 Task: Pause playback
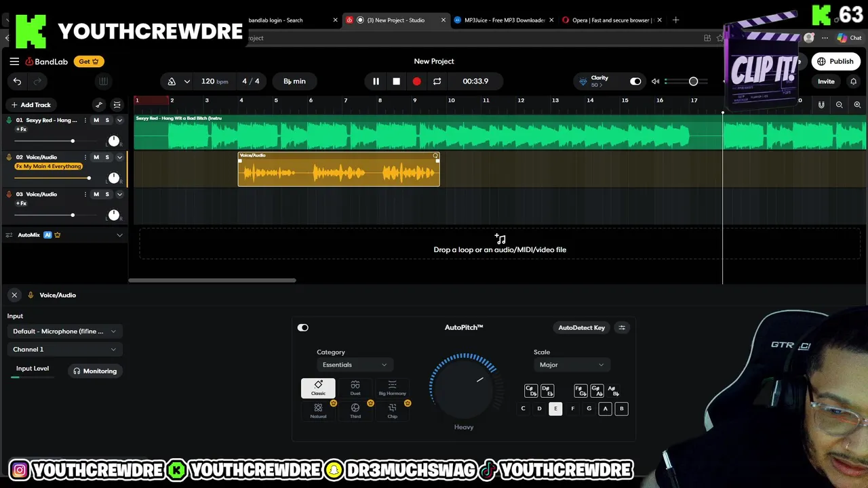click(376, 81)
